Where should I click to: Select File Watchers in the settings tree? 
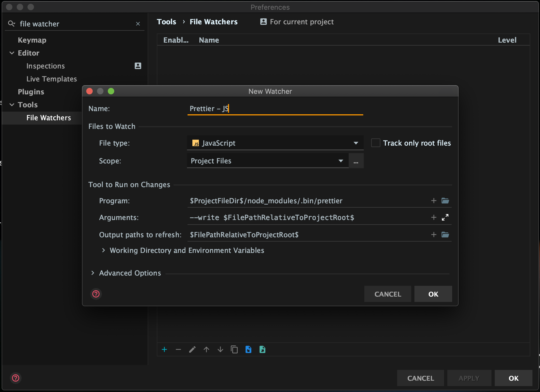[x=49, y=118]
